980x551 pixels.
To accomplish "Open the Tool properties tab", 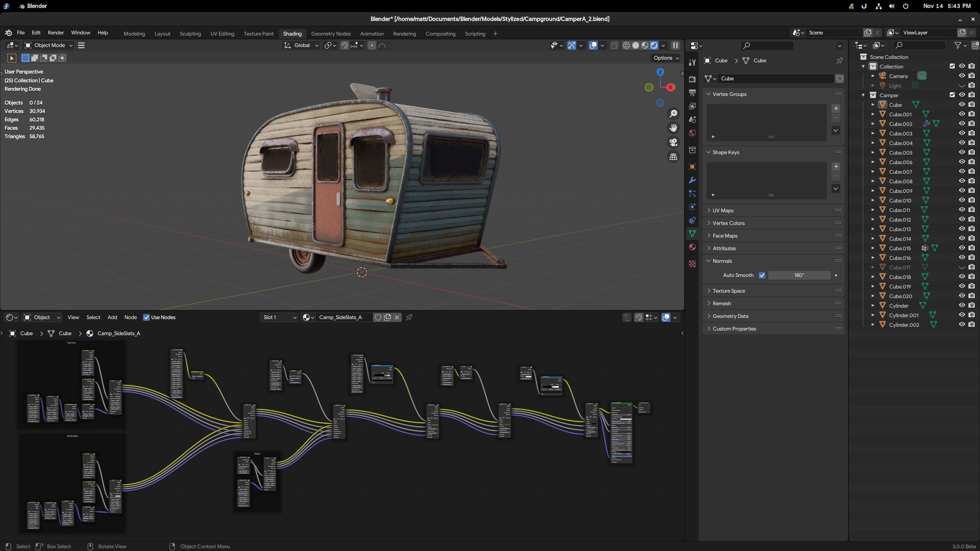I will (692, 63).
